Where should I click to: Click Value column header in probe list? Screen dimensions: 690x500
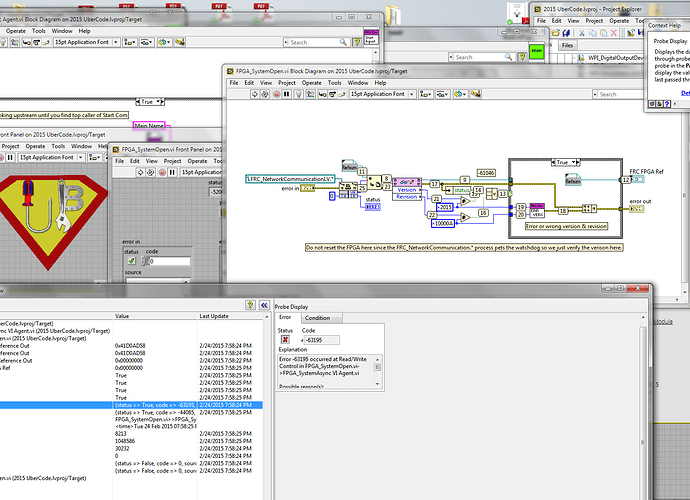[x=155, y=316]
